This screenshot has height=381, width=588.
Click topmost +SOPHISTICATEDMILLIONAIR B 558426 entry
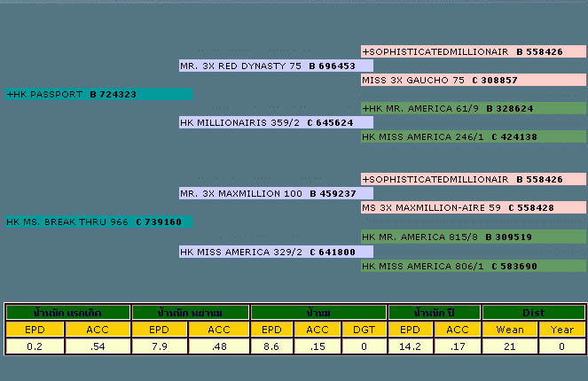(x=463, y=51)
